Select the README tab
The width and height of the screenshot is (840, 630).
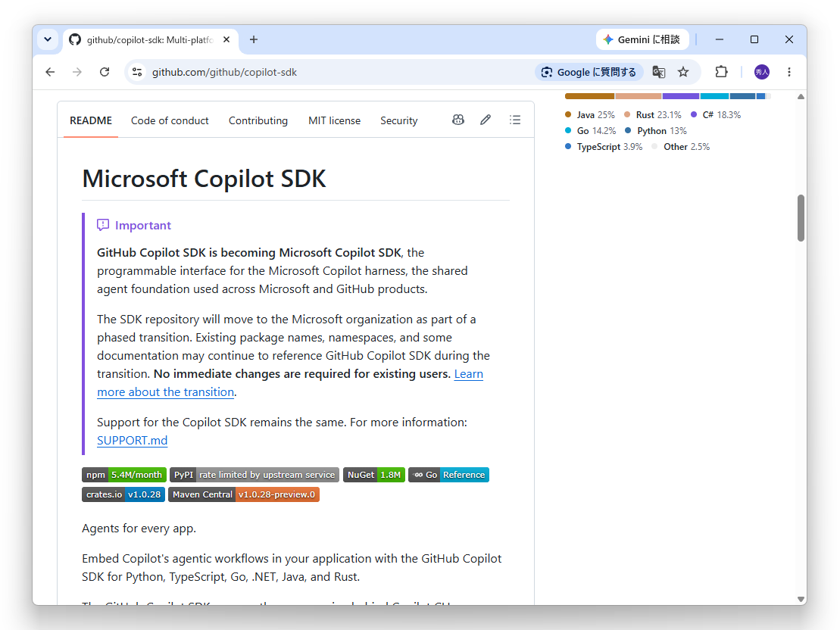91,120
